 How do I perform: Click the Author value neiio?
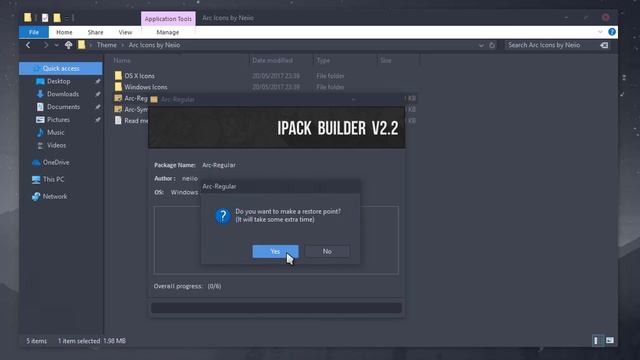[x=190, y=178]
